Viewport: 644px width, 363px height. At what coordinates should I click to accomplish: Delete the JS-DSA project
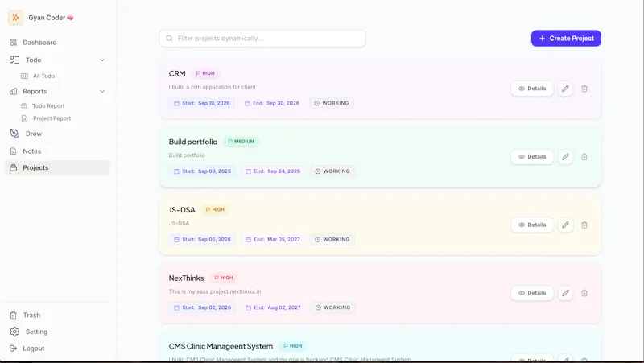tap(584, 225)
